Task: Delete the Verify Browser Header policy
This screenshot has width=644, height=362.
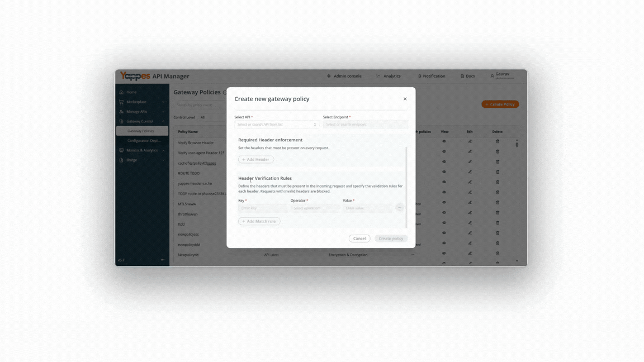Action: (498, 141)
